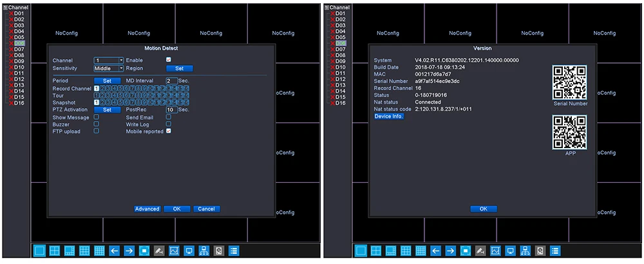This screenshot has height=264, width=644.
Task: Click OK in the Version dialog
Action: point(484,209)
